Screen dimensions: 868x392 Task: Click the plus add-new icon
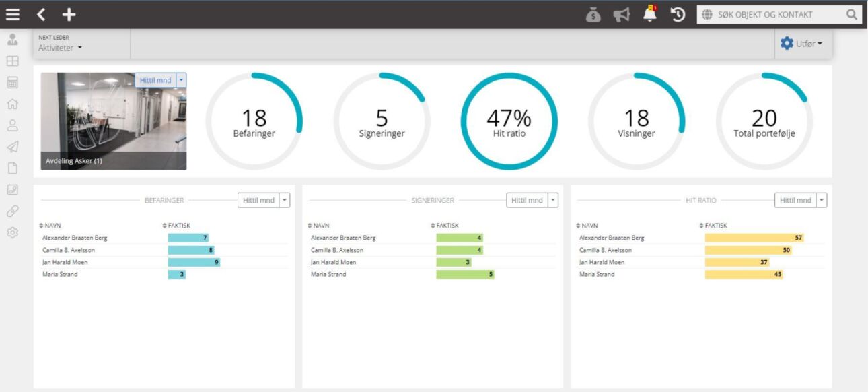tap(69, 14)
